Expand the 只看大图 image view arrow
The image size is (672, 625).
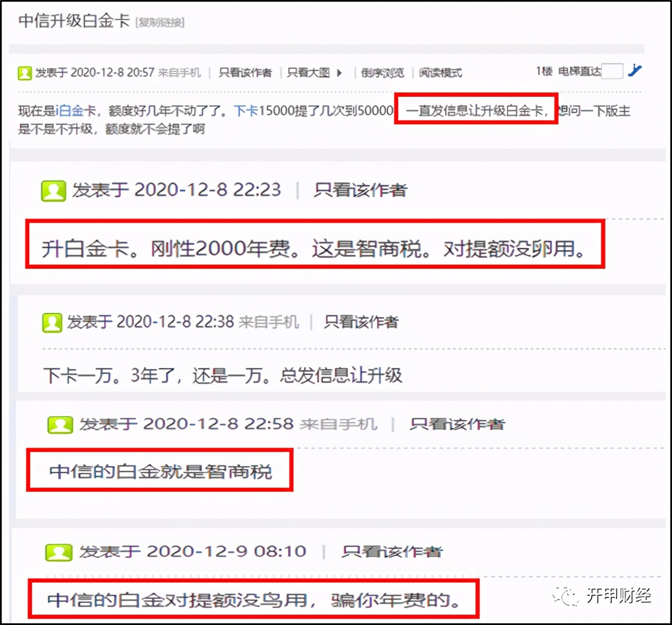click(340, 72)
